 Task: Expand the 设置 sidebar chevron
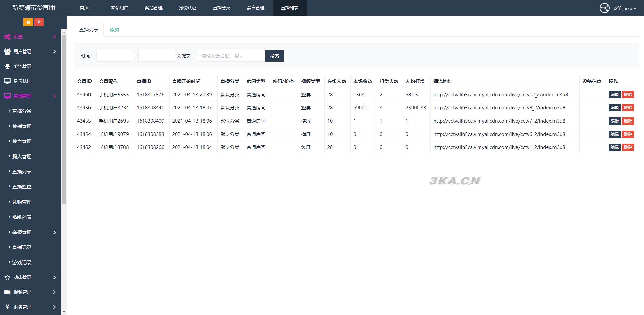click(x=55, y=37)
